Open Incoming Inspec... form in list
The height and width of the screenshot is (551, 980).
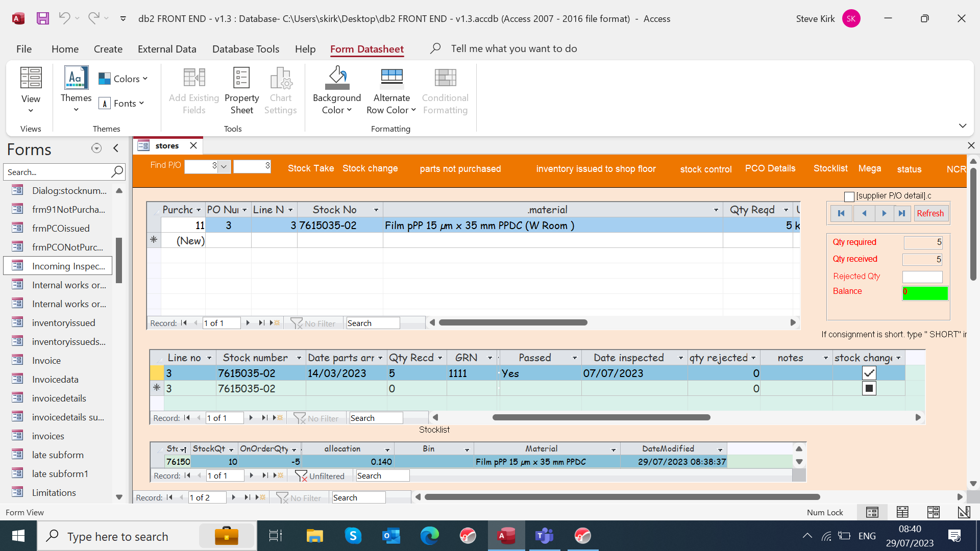coord(58,266)
